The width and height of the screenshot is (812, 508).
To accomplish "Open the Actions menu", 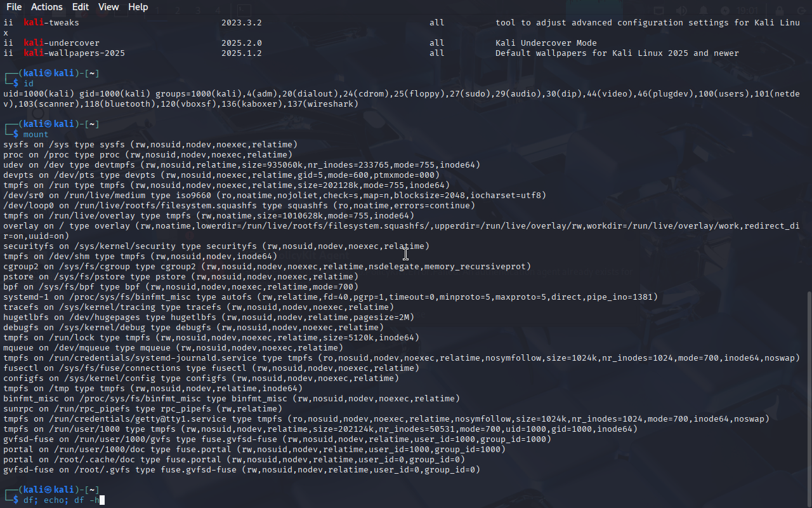I will click(47, 7).
